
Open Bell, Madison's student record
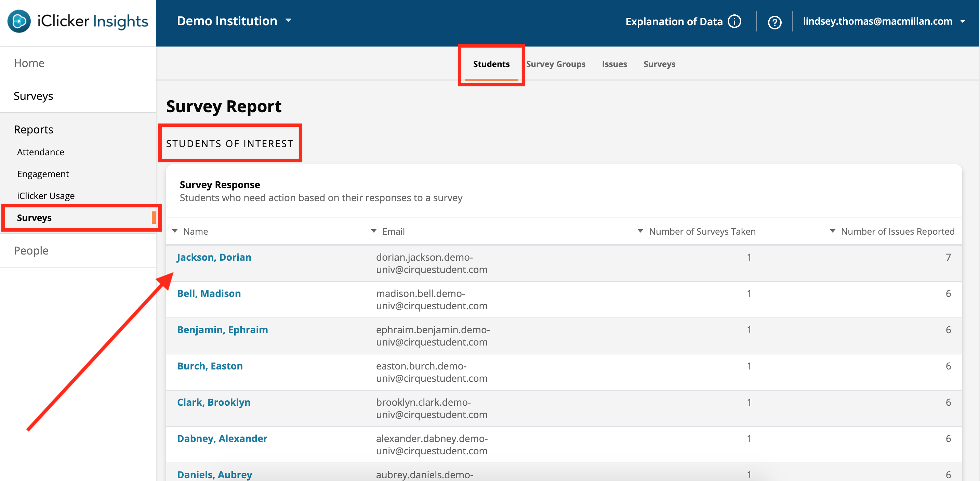209,294
